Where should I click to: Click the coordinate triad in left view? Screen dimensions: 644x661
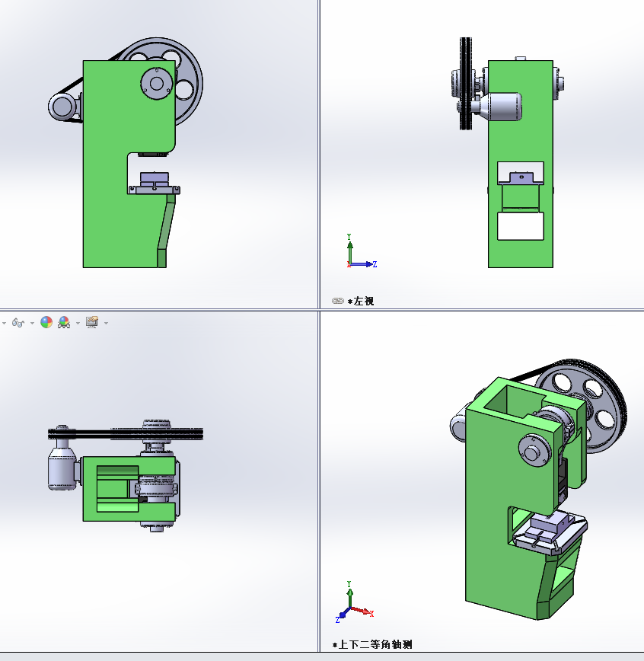point(361,251)
